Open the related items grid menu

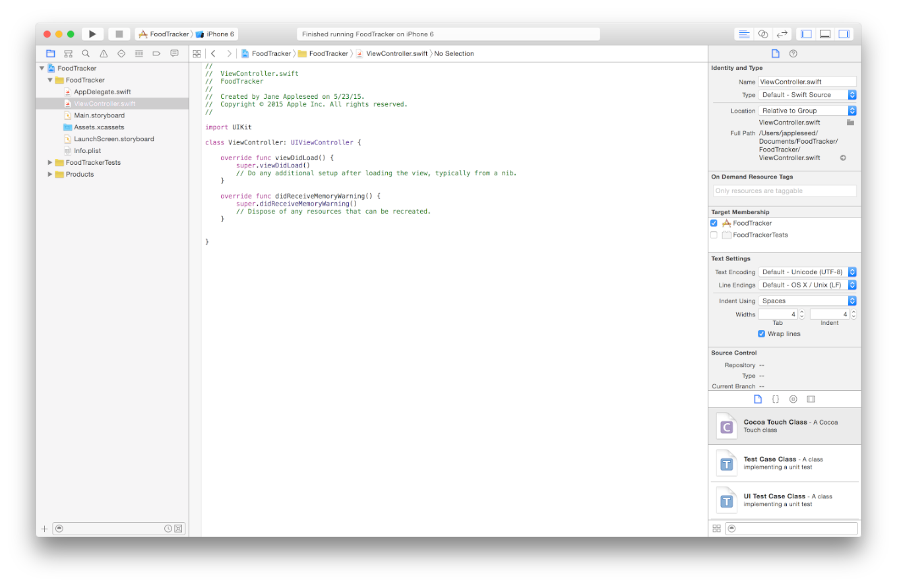[x=197, y=53]
